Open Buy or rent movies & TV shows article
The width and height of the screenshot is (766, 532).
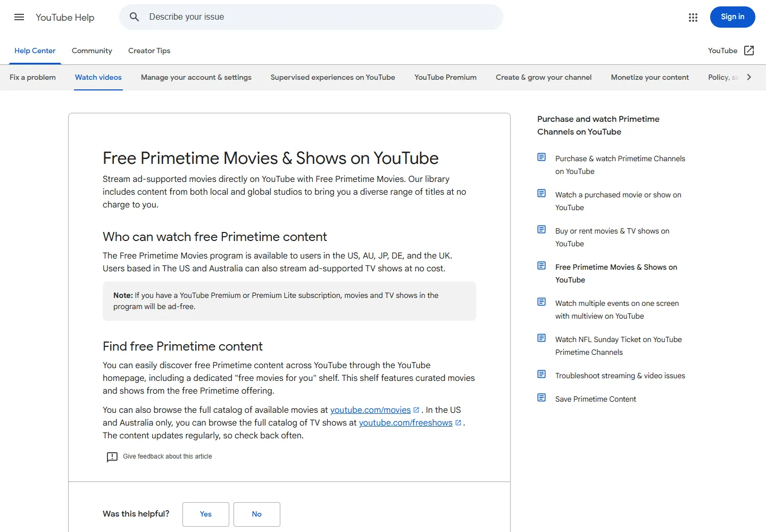point(612,237)
